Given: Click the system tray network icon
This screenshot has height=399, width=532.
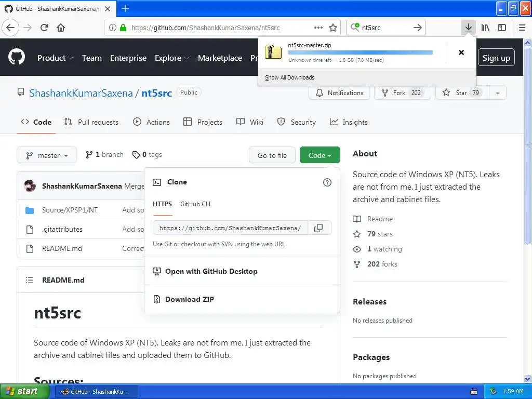Looking at the screenshot, I should point(493,391).
